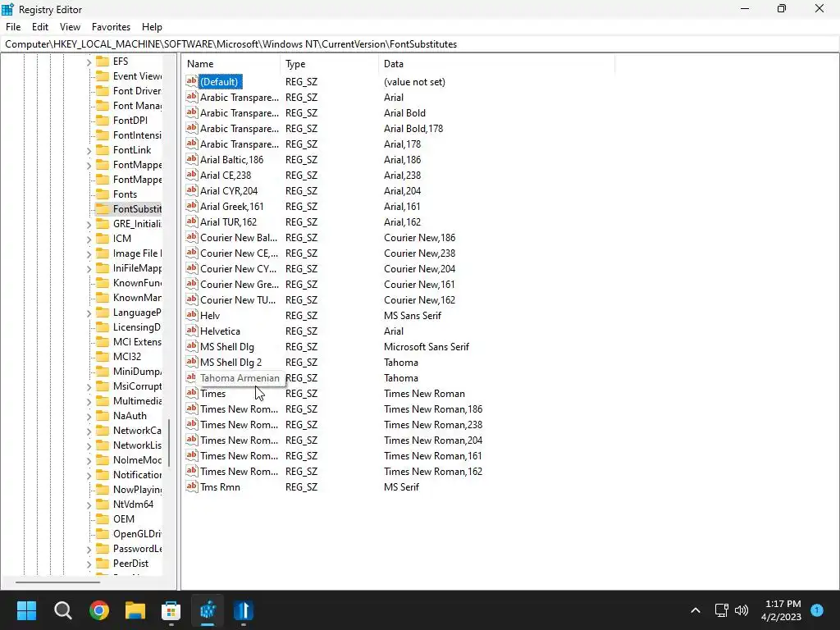Select the Arial Greek,161 value
This screenshot has height=630, width=840.
tap(231, 206)
